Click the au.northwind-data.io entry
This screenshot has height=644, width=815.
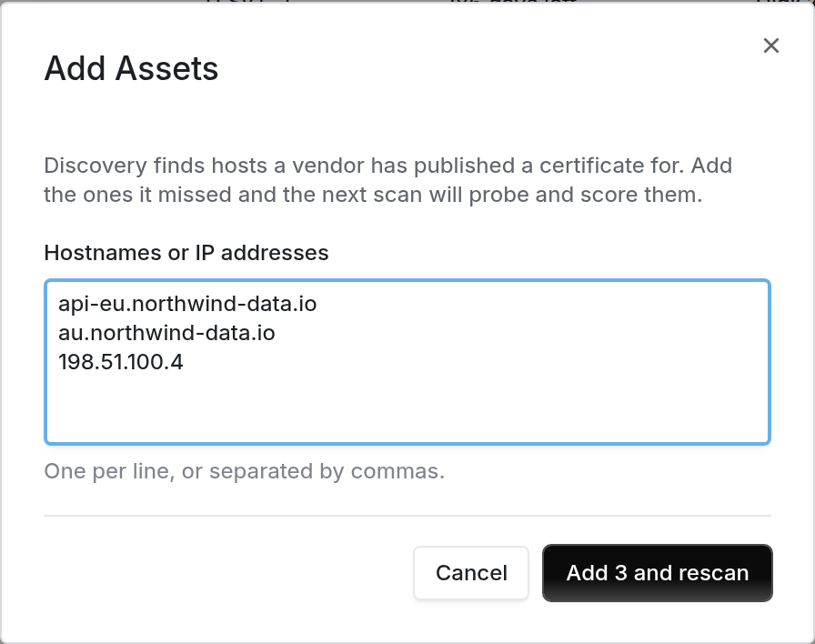tap(166, 333)
